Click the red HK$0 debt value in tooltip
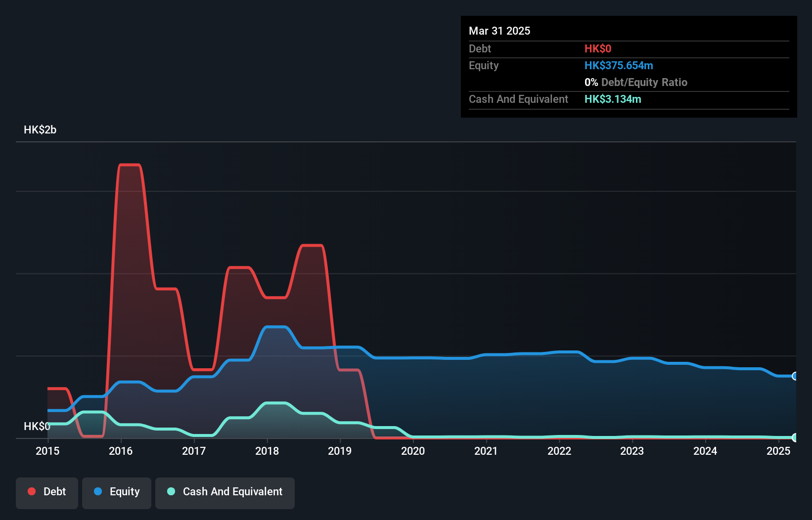Viewport: 812px width, 520px height. point(597,48)
